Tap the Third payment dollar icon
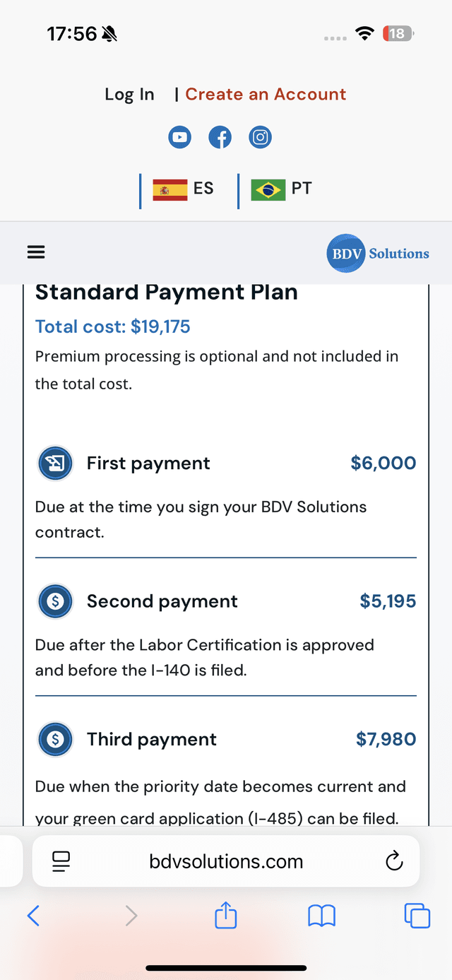 [55, 739]
